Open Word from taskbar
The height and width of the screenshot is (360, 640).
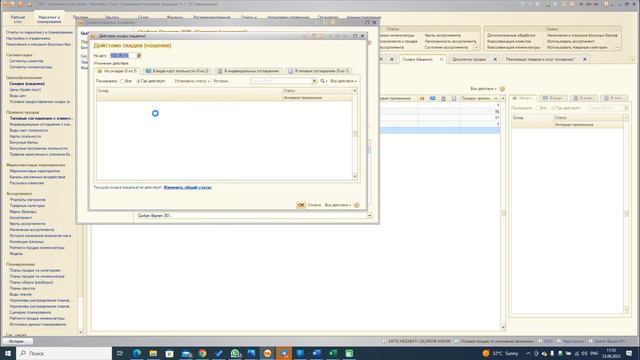[x=317, y=353]
